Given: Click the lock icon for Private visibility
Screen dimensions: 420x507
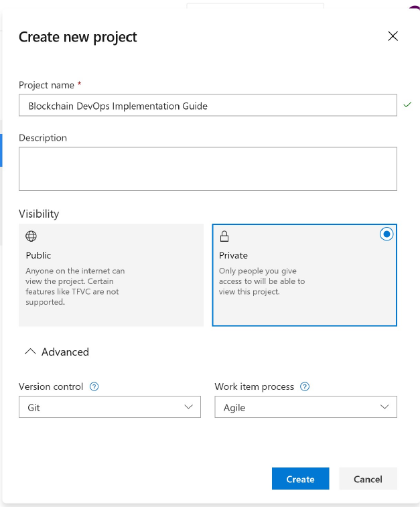Looking at the screenshot, I should [x=224, y=236].
